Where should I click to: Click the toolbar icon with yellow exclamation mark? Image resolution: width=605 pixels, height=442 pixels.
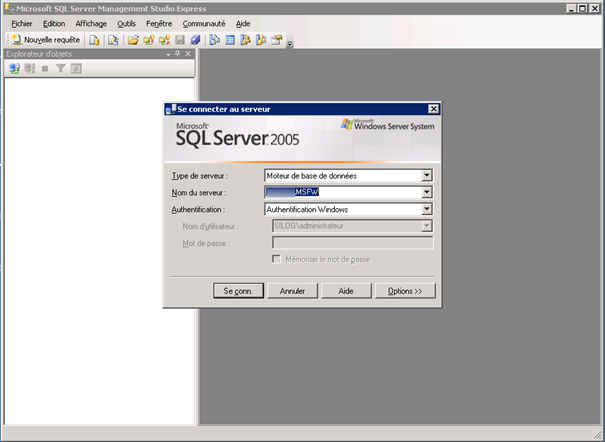[x=149, y=40]
